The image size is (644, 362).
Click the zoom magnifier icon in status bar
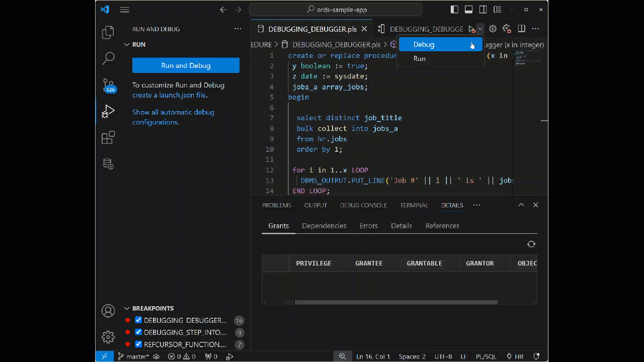tap(343, 356)
